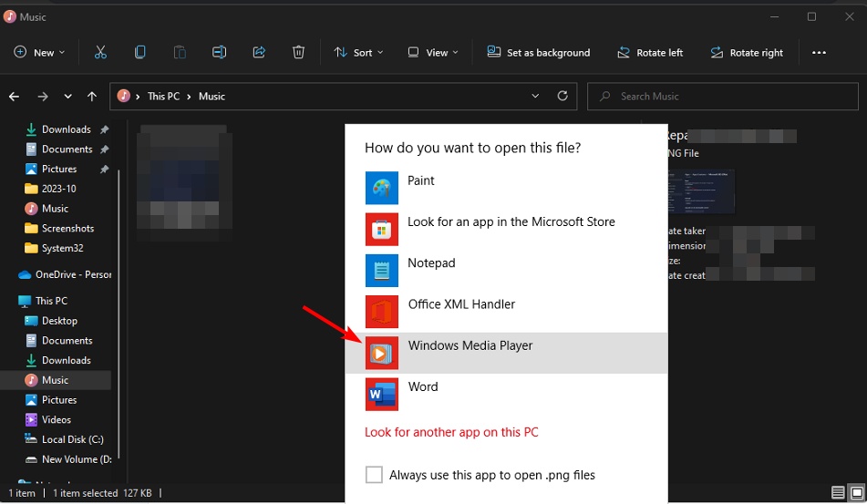Viewport: 867px width, 504px height.
Task: Open Documents under This PC
Action: [x=58, y=341]
